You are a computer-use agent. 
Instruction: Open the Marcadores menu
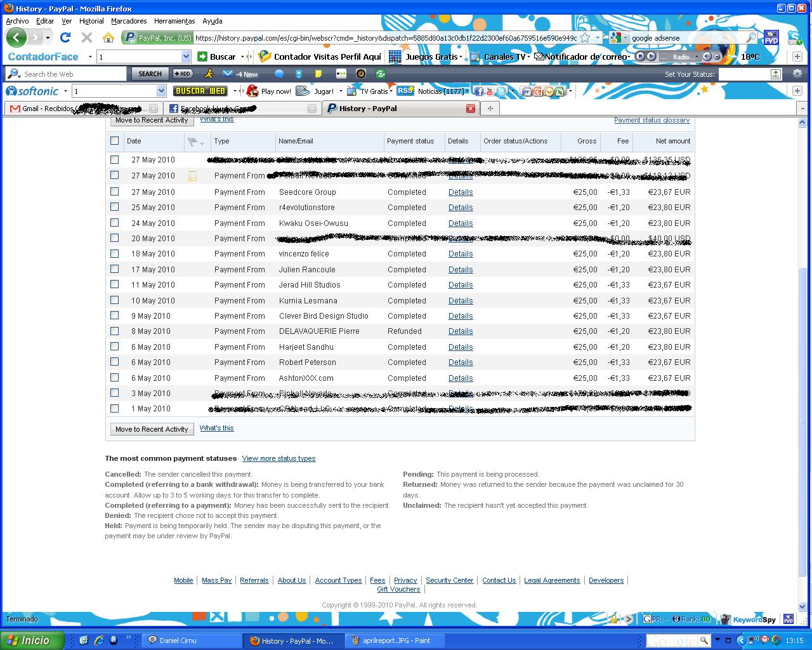[129, 21]
